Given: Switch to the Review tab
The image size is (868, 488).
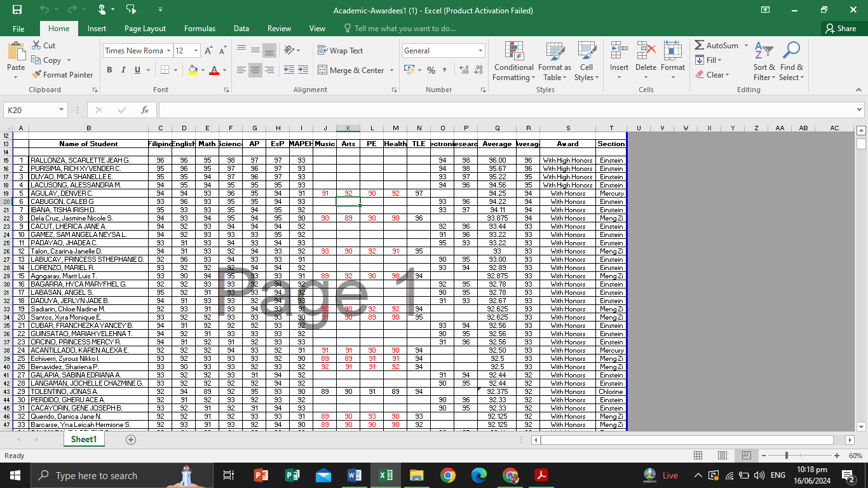Looking at the screenshot, I should click(x=279, y=29).
